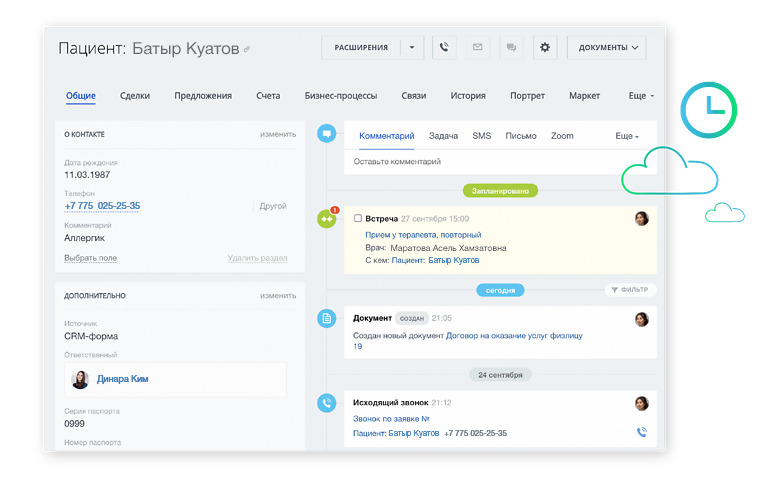Screen dimensions: 768x500
Task: Open the chat messages icon in header
Action: tap(511, 47)
